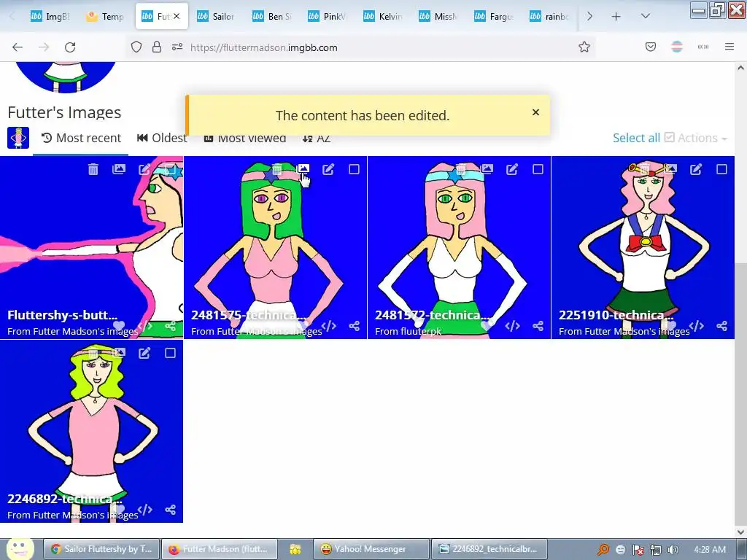Open the 2251910-technica image title
The width and height of the screenshot is (747, 560).
[616, 315]
